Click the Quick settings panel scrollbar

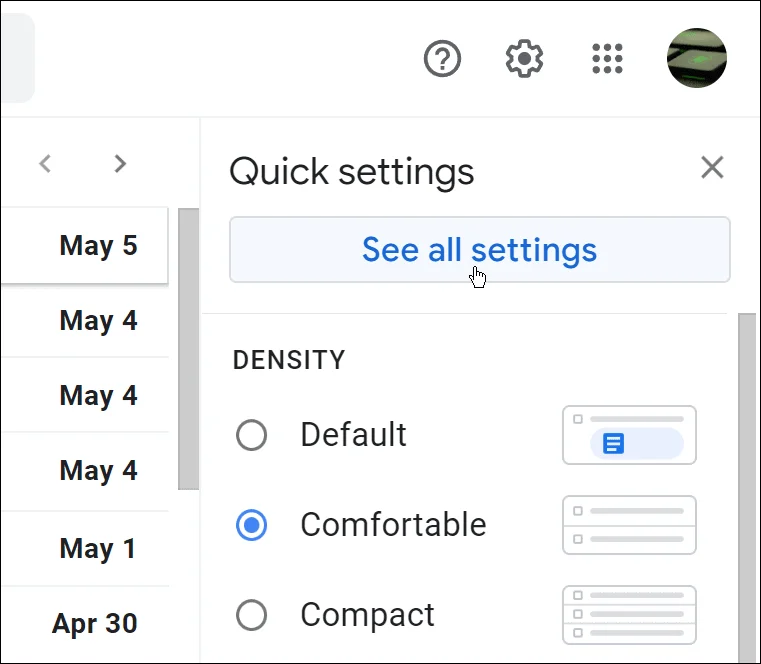point(747,488)
